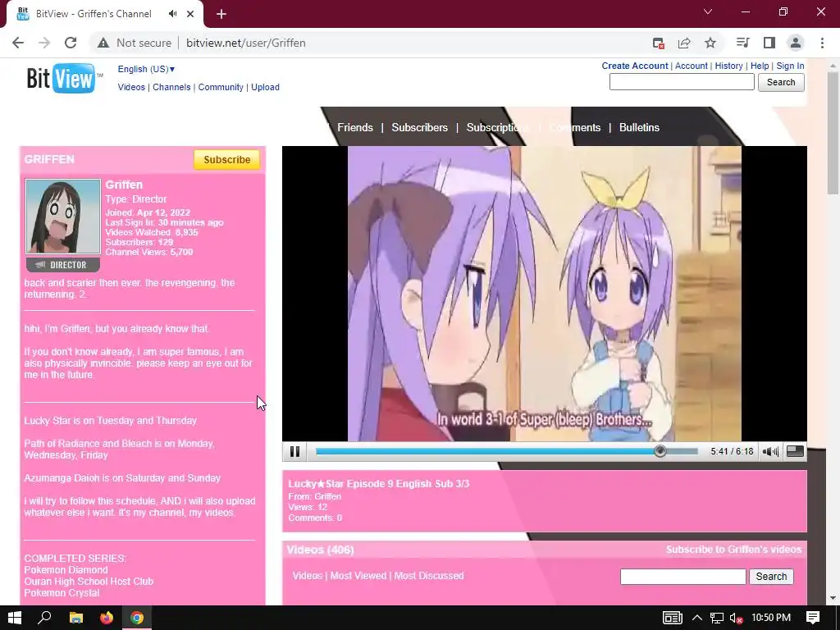The image size is (840, 630).
Task: Click Subscribe to Griffen's videos link
Action: (x=734, y=550)
